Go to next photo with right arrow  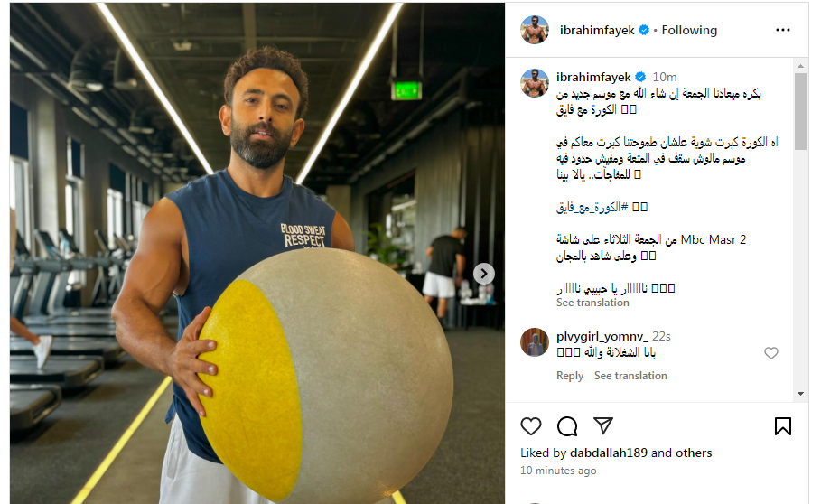click(484, 273)
